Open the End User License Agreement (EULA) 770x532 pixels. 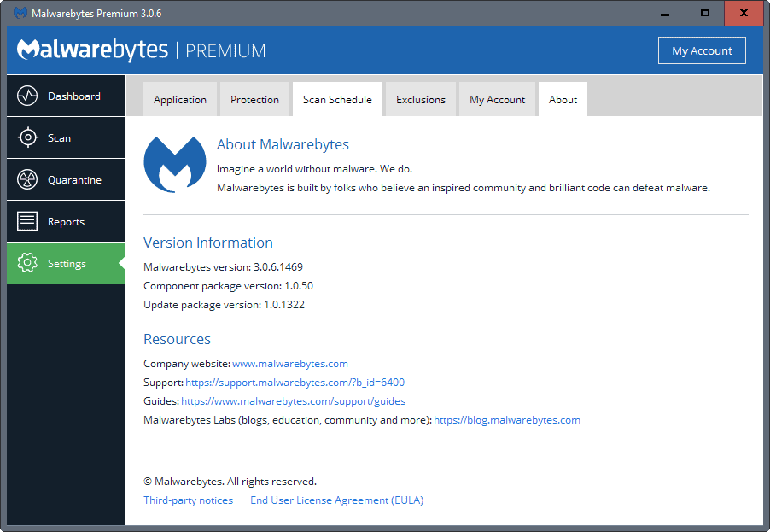336,500
